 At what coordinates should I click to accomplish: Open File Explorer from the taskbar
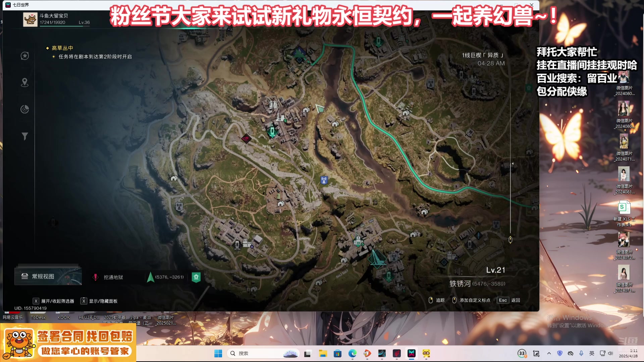pyautogui.click(x=323, y=353)
